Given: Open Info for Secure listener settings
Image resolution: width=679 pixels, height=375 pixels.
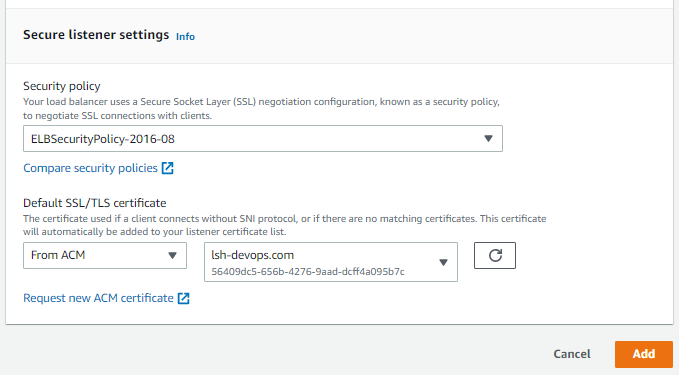Looking at the screenshot, I should (x=185, y=36).
